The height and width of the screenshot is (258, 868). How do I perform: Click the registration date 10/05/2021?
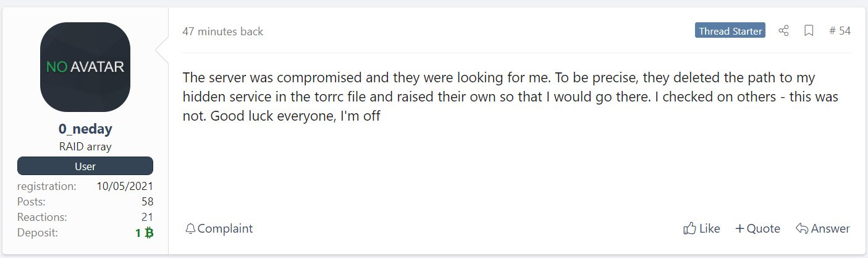125,186
